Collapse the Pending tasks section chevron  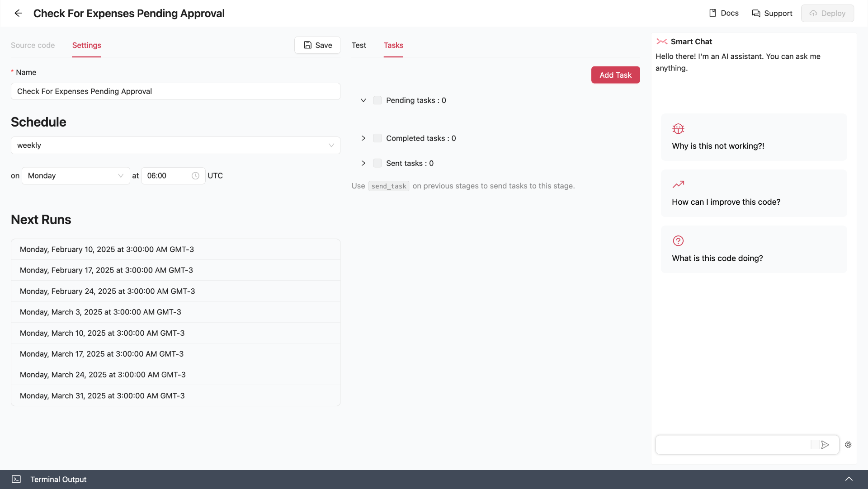coord(363,100)
